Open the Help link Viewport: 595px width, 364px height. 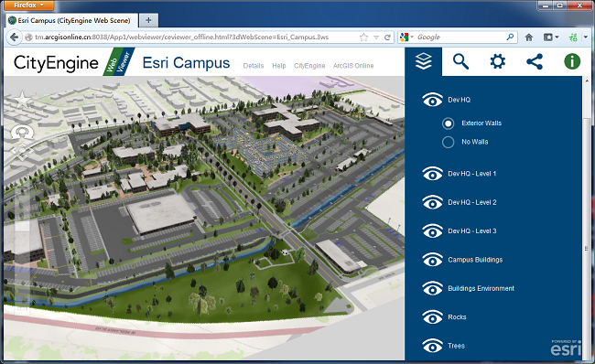279,66
